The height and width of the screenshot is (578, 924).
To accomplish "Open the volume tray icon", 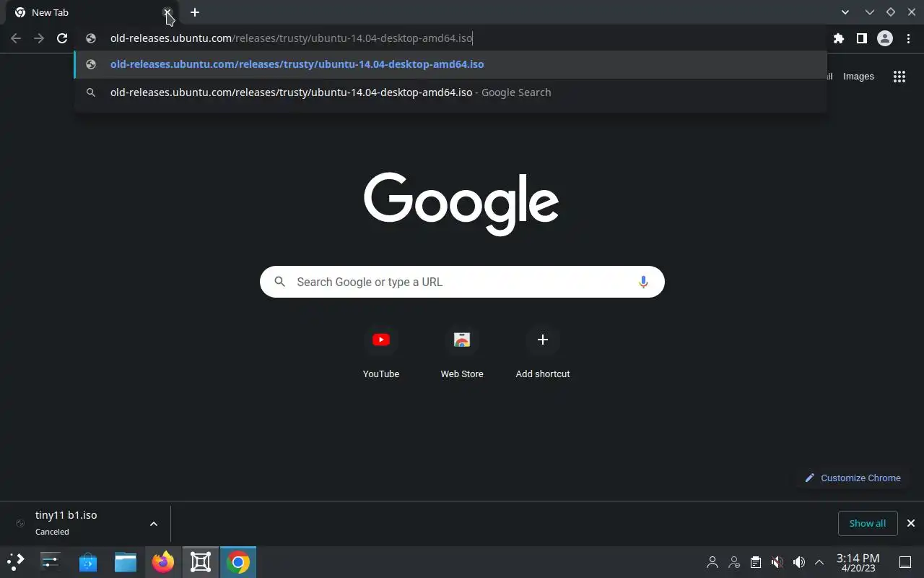I will [x=798, y=562].
